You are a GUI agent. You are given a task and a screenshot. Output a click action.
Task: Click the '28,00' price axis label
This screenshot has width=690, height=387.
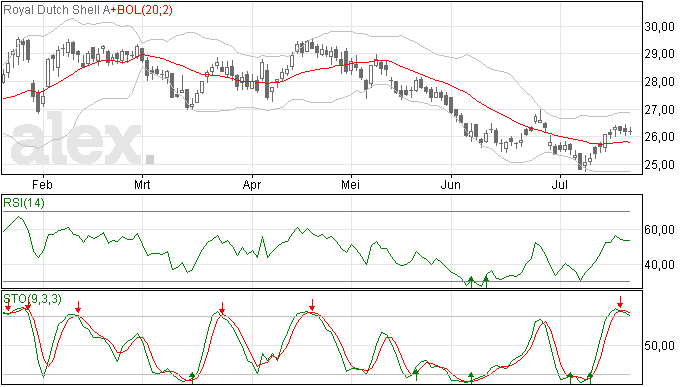(x=660, y=82)
